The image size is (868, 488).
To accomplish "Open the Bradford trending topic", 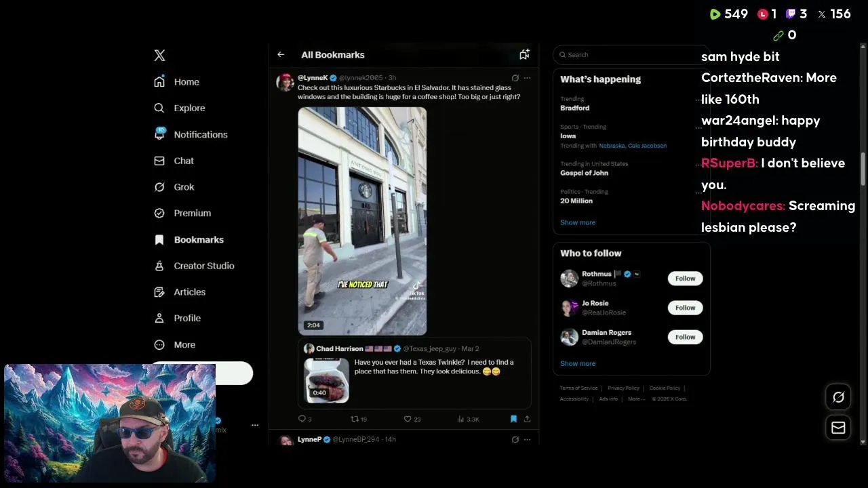I will click(575, 108).
